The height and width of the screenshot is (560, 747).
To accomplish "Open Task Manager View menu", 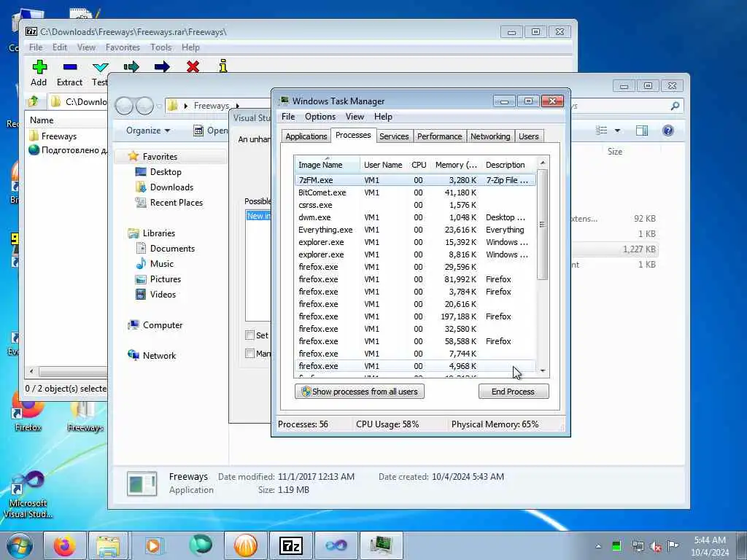I will click(x=355, y=117).
